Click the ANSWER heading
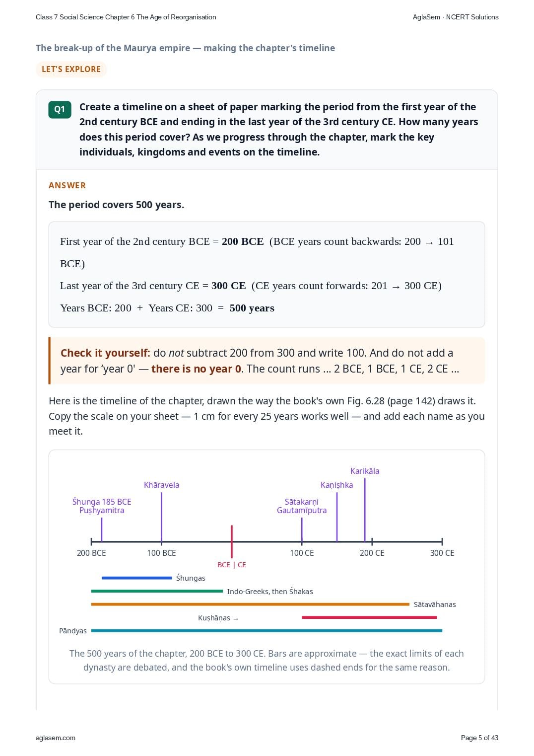Screen dimensions: 534x756 point(67,185)
